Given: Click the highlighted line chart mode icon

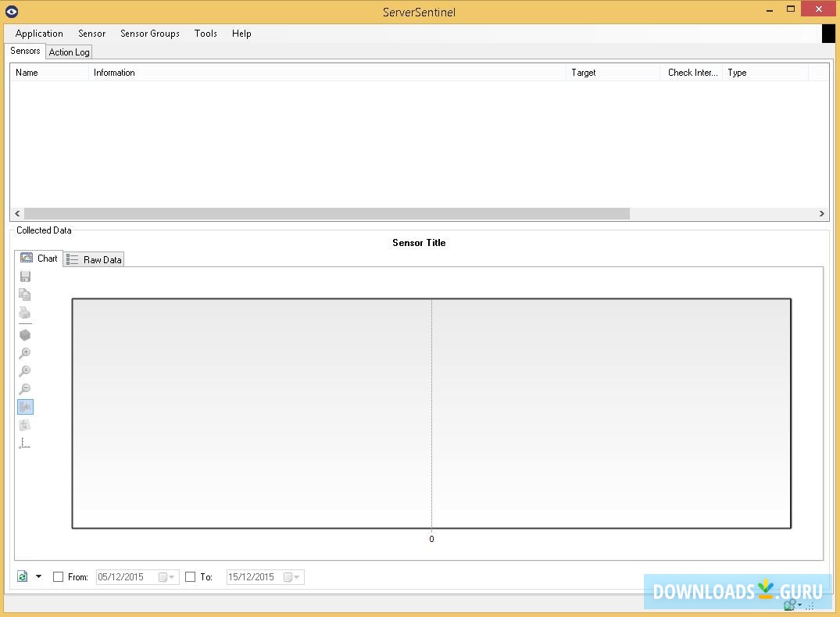Looking at the screenshot, I should (25, 407).
